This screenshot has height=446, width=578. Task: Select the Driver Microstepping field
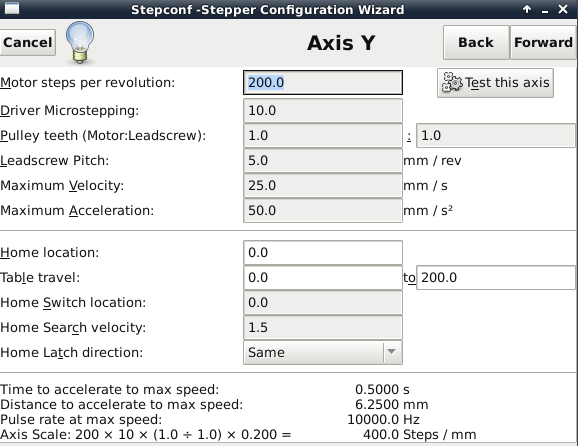tap(323, 111)
